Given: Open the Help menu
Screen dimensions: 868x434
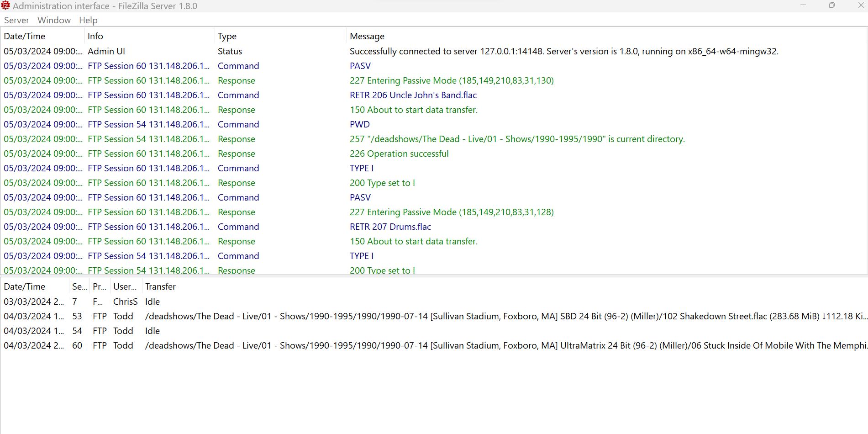Looking at the screenshot, I should (x=88, y=20).
